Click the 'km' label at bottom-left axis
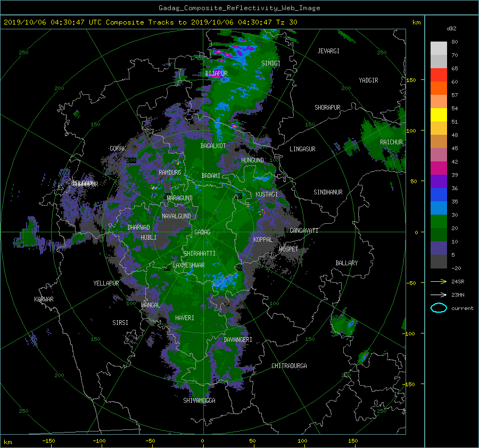This screenshot has width=479, height=448. coord(7,442)
